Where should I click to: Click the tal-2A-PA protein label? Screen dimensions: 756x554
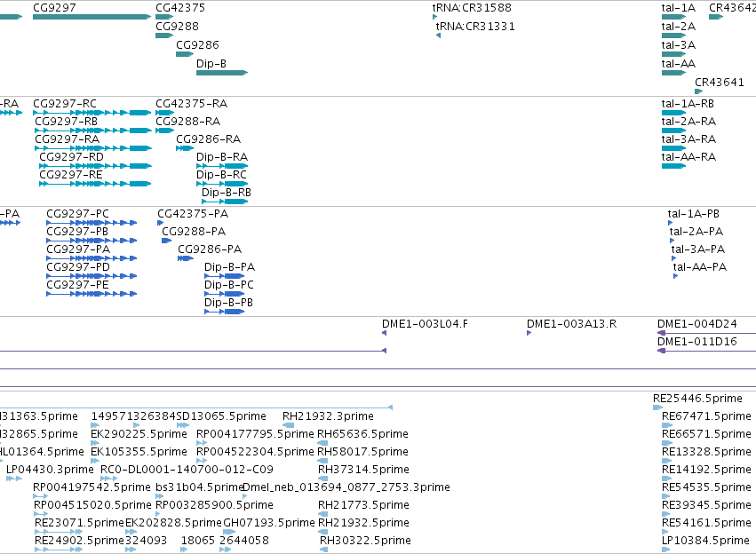pos(696,232)
